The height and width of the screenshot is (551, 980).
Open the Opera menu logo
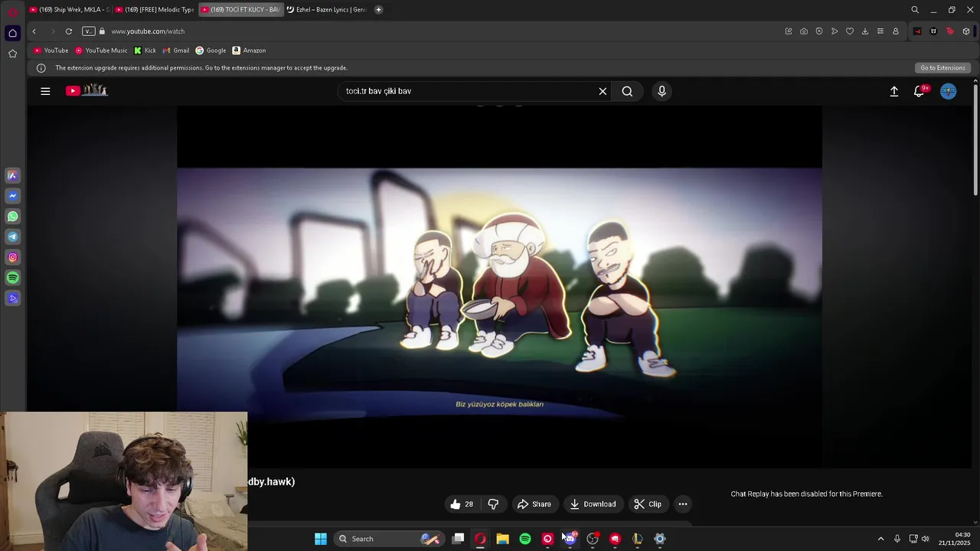click(x=12, y=11)
